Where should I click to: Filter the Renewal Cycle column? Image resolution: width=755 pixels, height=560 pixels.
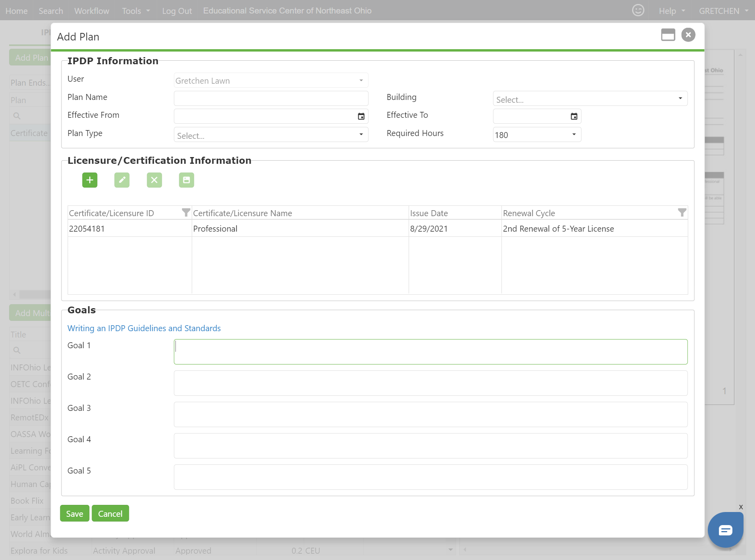(682, 213)
